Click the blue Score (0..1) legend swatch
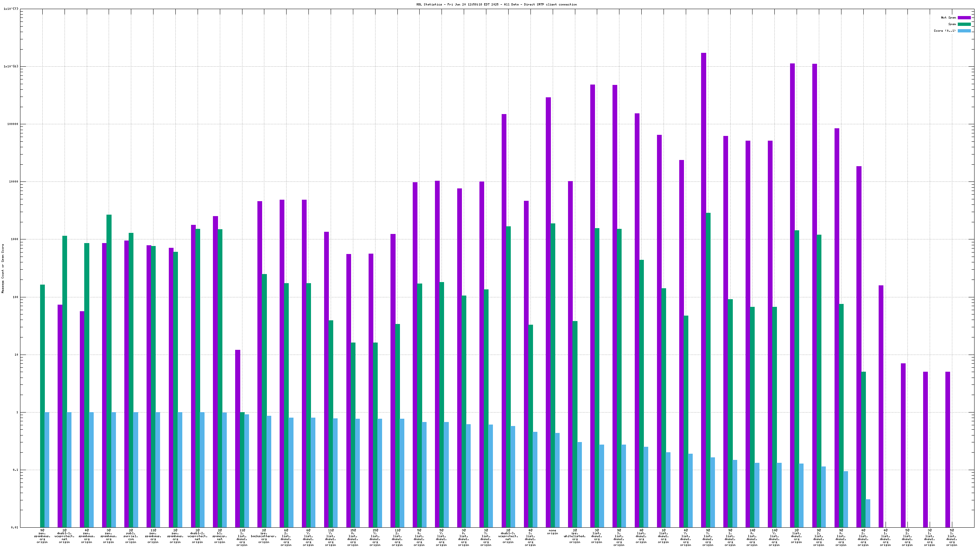980x551 pixels. (964, 31)
